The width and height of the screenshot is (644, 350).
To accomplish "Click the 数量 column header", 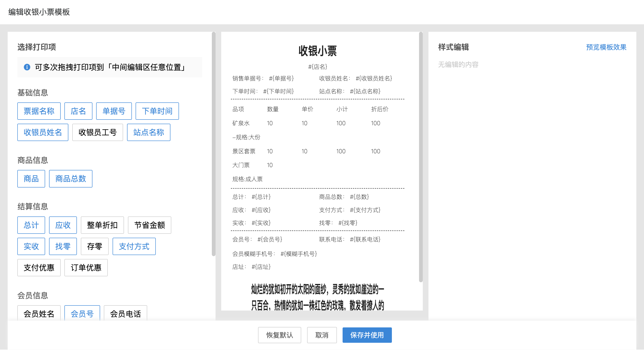I will [273, 109].
